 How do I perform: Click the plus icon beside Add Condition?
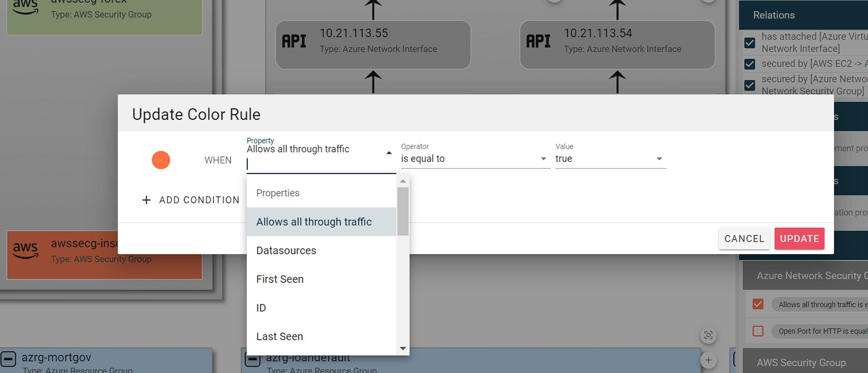(146, 200)
